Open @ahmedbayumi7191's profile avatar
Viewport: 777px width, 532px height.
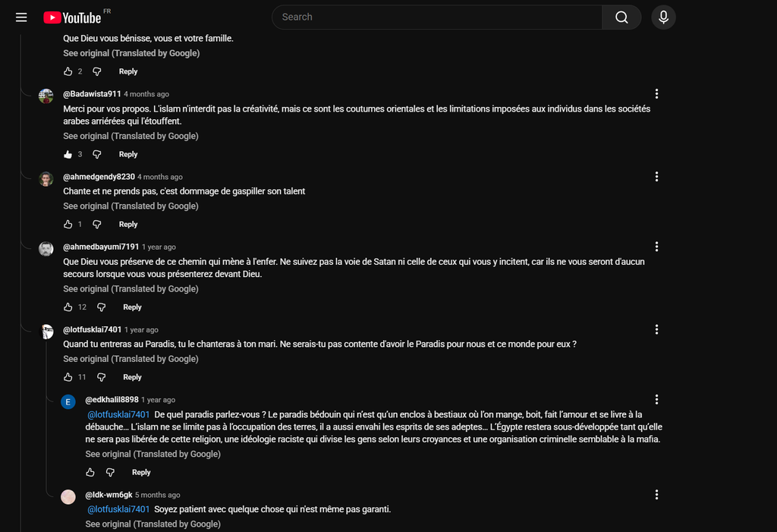point(46,249)
